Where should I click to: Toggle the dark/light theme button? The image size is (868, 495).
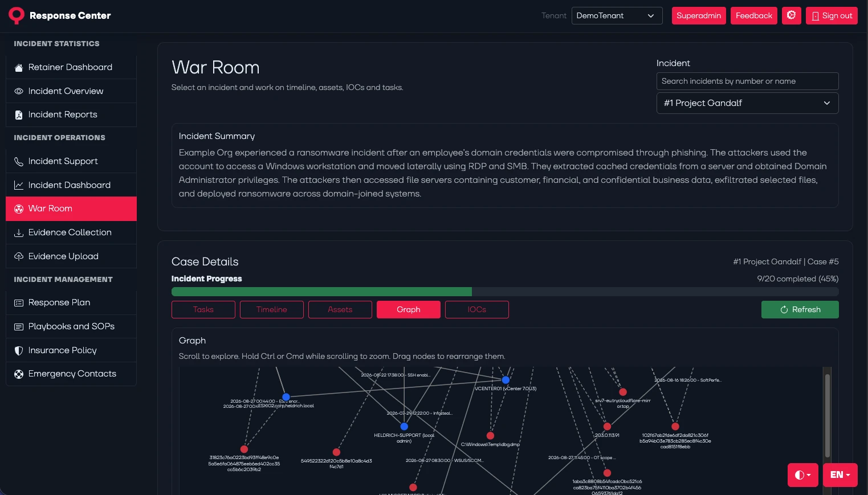[x=803, y=474]
